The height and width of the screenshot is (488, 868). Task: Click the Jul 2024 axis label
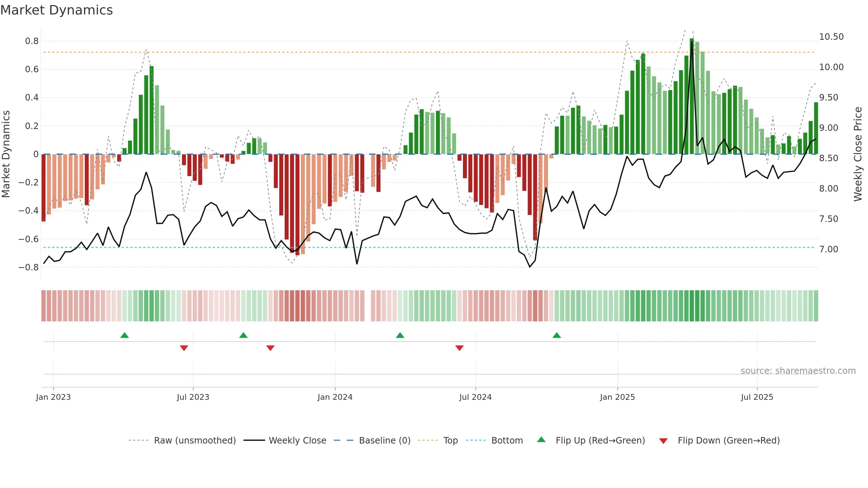click(x=476, y=397)
